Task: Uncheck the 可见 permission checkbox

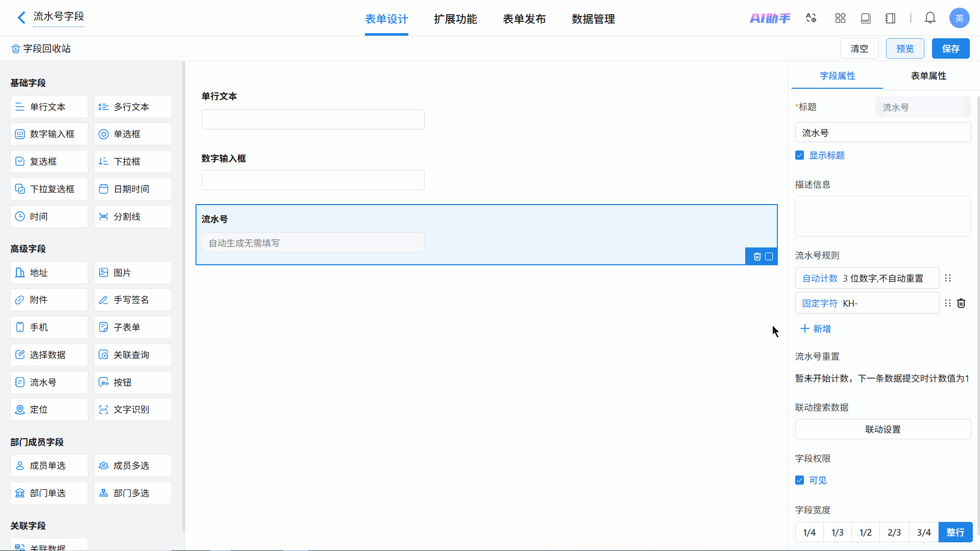Action: click(800, 480)
